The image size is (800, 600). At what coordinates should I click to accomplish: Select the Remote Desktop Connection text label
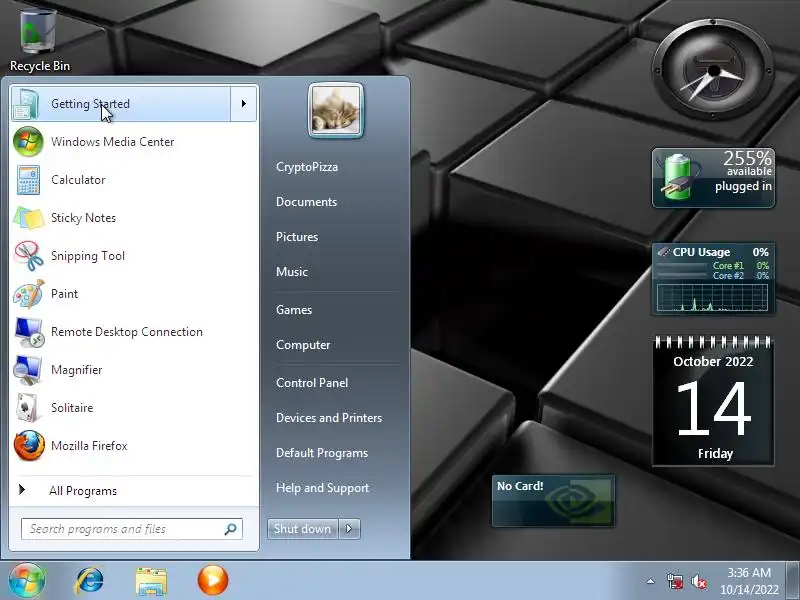127,332
